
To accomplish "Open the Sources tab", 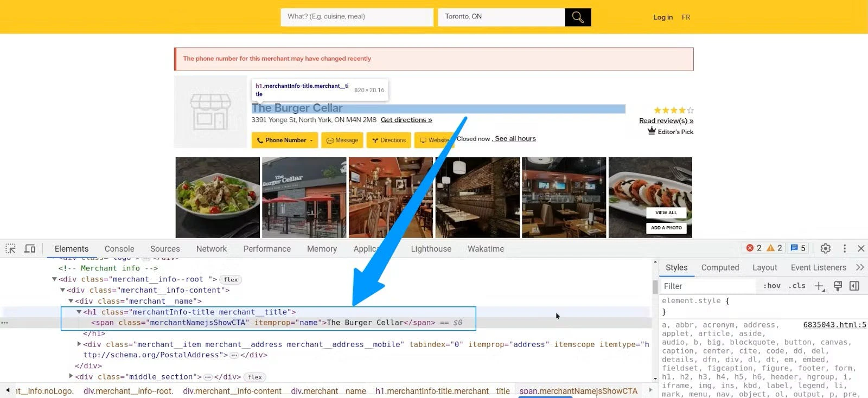I will tap(165, 249).
